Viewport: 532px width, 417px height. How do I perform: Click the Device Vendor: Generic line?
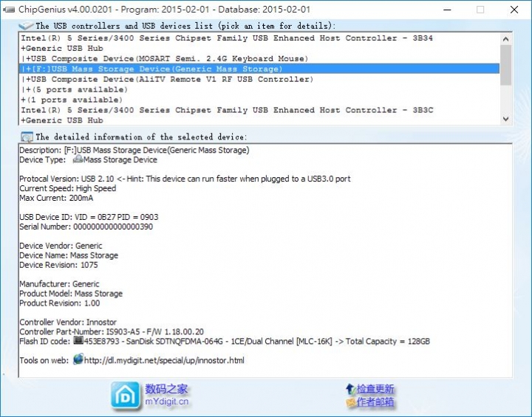[x=61, y=246]
